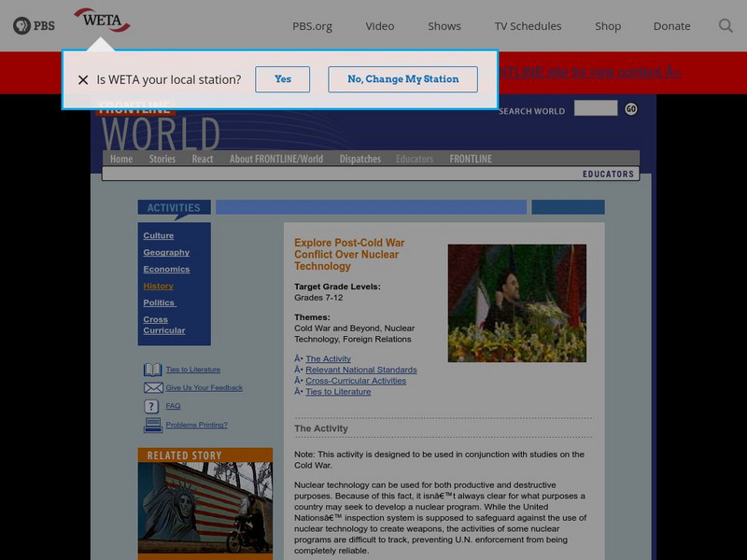Jump to Cross-Curricular Activities link
The height and width of the screenshot is (560, 747).
coord(356,381)
